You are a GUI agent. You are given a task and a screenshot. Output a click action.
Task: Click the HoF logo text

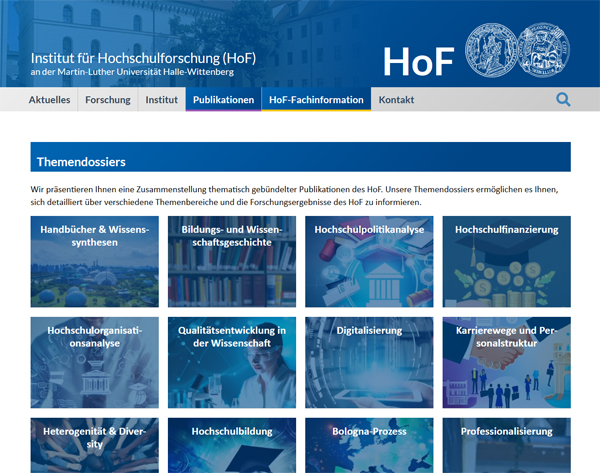point(418,62)
